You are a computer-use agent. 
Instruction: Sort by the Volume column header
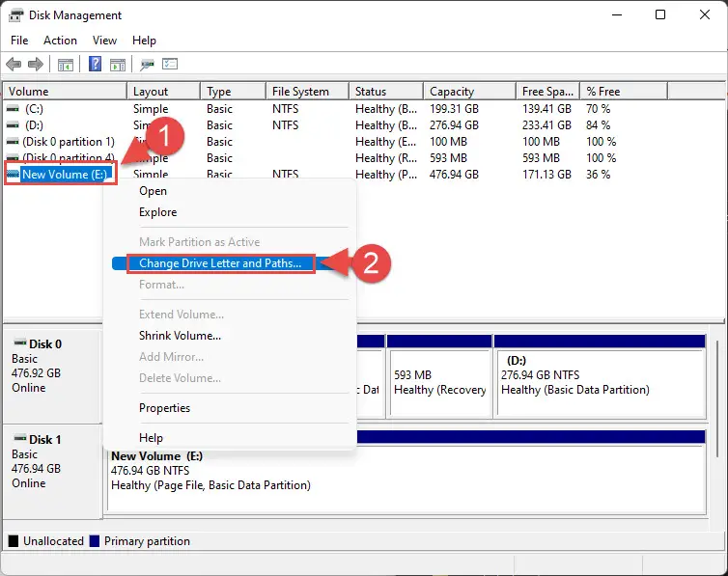(x=65, y=92)
